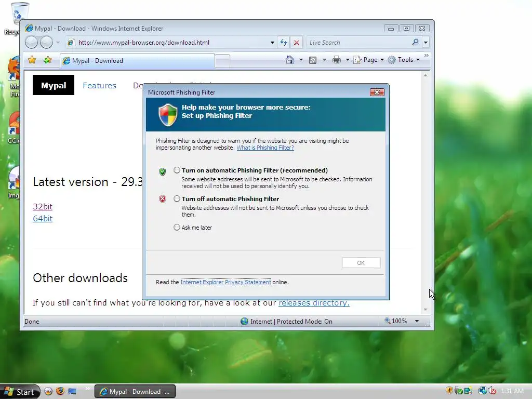
Task: Click the Add to Favorites icon
Action: point(47,60)
